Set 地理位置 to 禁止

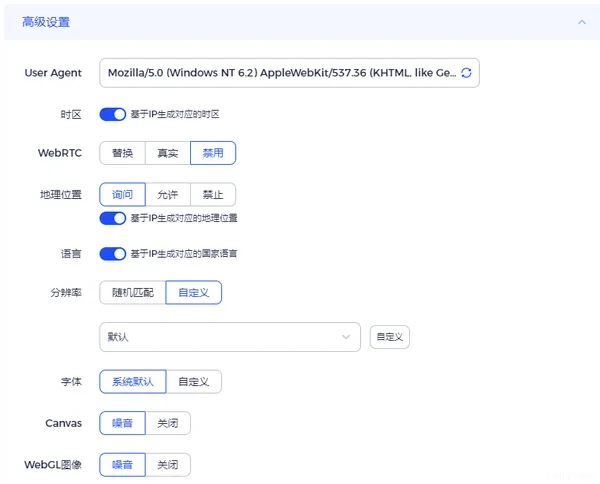213,194
